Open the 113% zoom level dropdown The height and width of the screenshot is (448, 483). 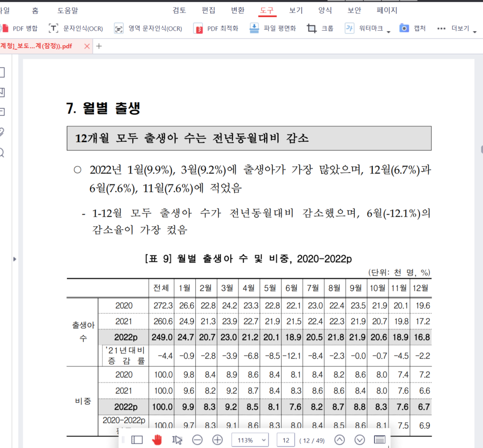[250, 440]
